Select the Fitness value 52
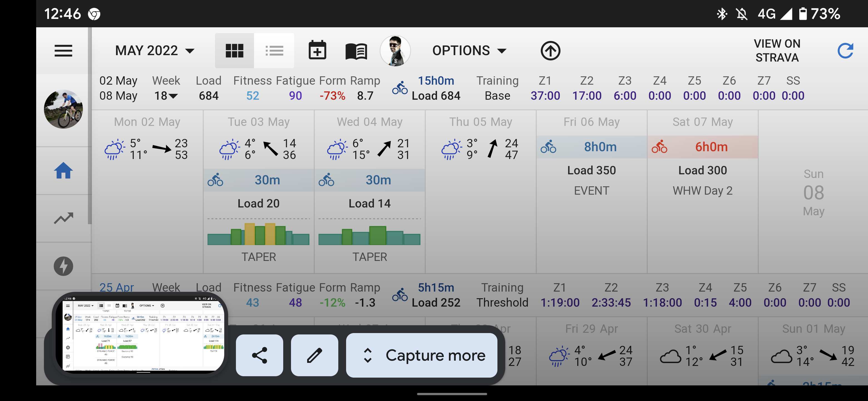The image size is (868, 401). point(252,96)
